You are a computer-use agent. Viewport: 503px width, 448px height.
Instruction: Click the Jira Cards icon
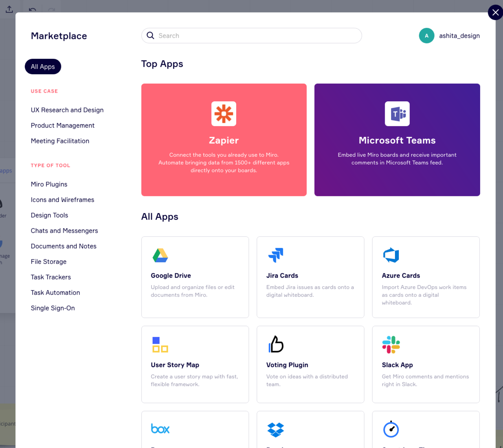tap(275, 255)
